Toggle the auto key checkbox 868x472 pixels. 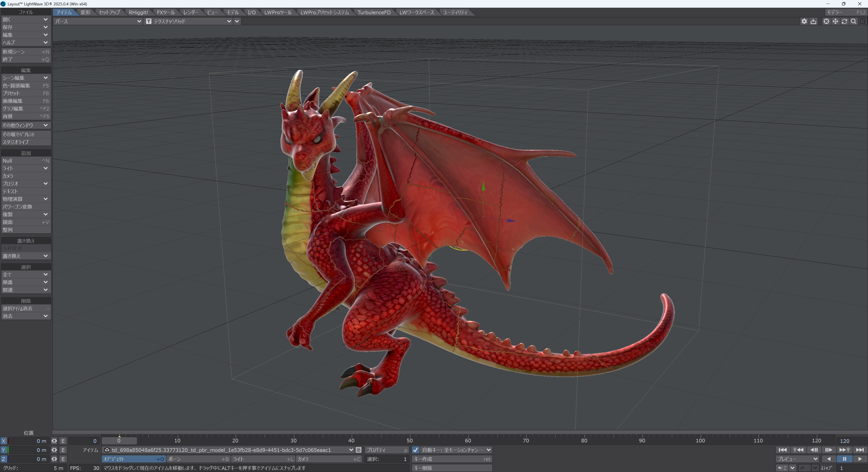click(x=415, y=450)
